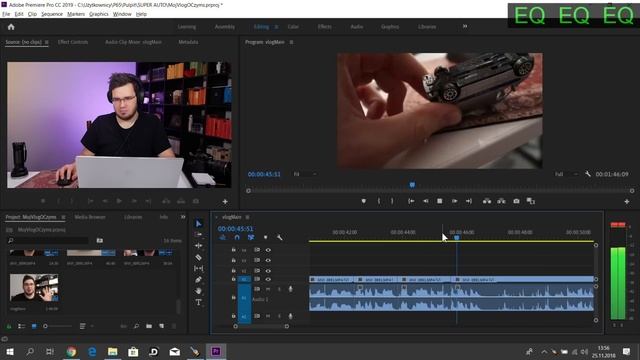640x360 pixels.
Task: Switch to the Metadata tab
Action: 188,42
